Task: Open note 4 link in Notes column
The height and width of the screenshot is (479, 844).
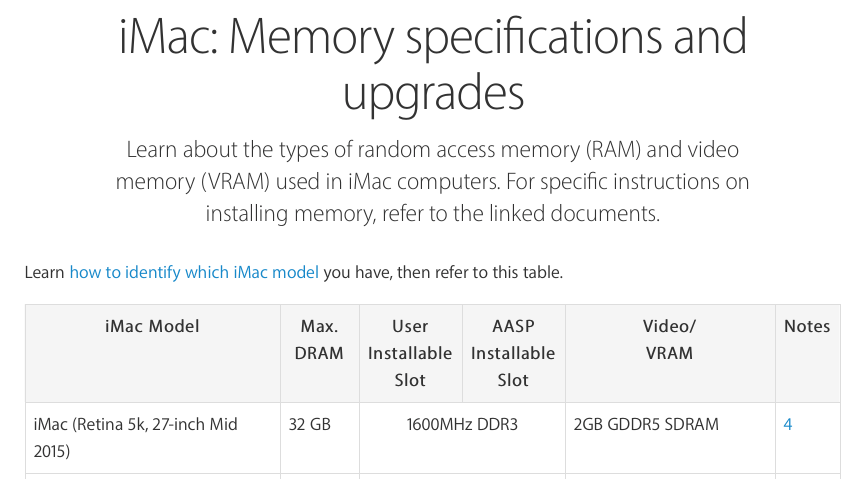Action: [x=787, y=425]
